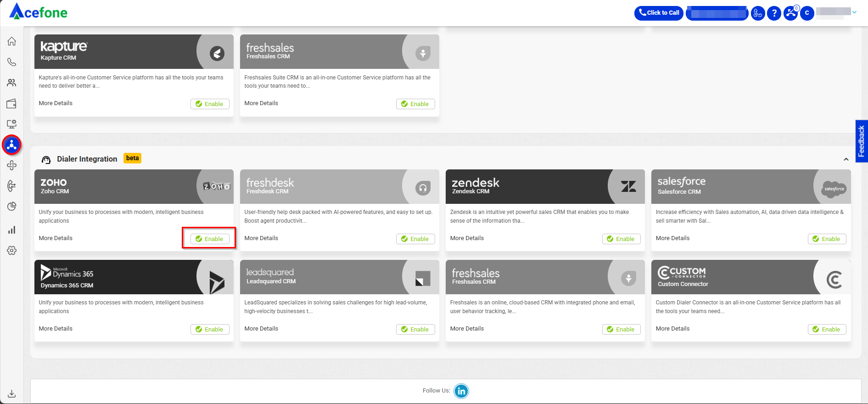Click the Dynamics 365 logo icon
This screenshot has height=404, width=868.
[217, 282]
